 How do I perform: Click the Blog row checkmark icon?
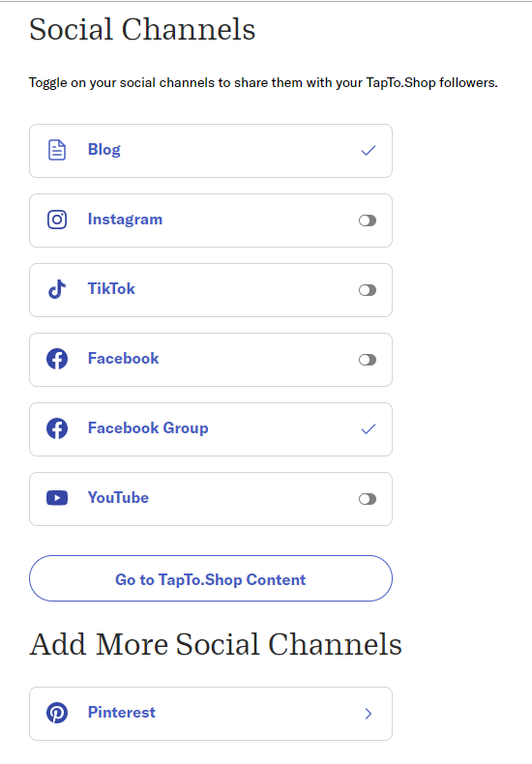[369, 150]
